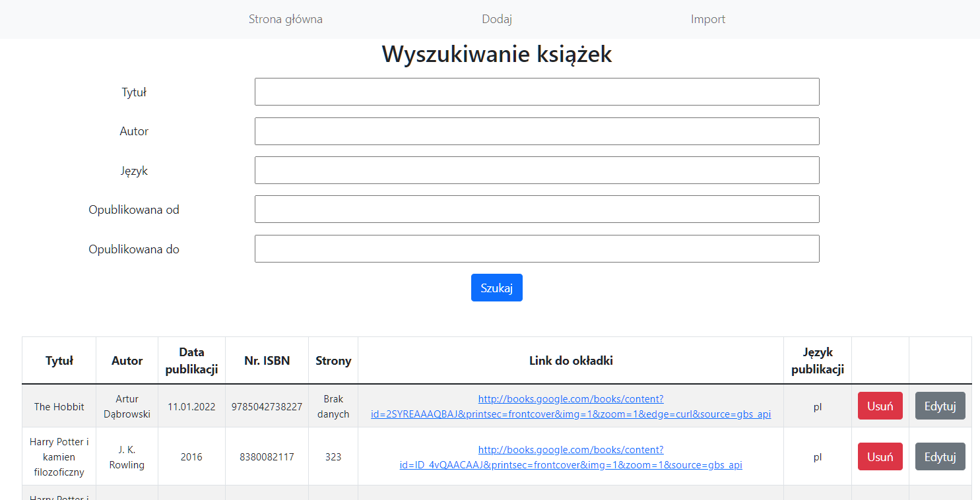Edit The Hobbit with Edytuj button

940,406
